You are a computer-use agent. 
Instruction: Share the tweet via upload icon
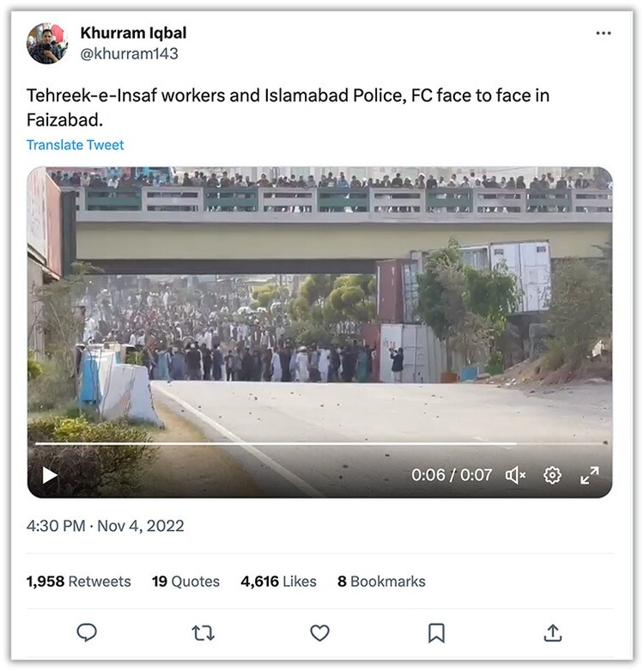point(553,633)
